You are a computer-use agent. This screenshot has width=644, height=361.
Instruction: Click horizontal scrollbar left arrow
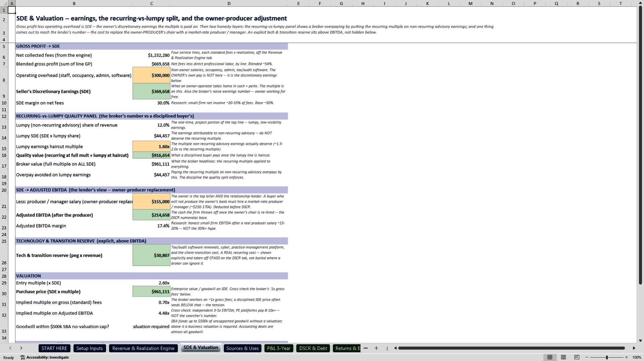tap(395, 348)
